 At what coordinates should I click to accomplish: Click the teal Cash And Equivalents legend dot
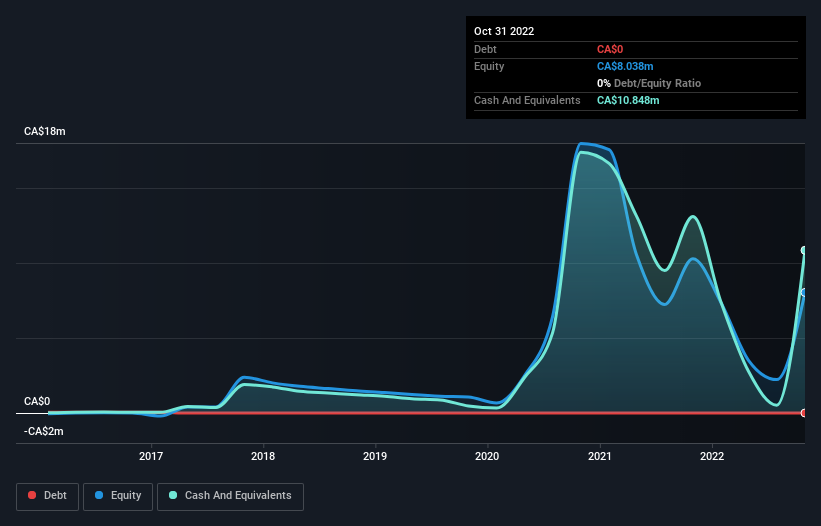point(173,495)
